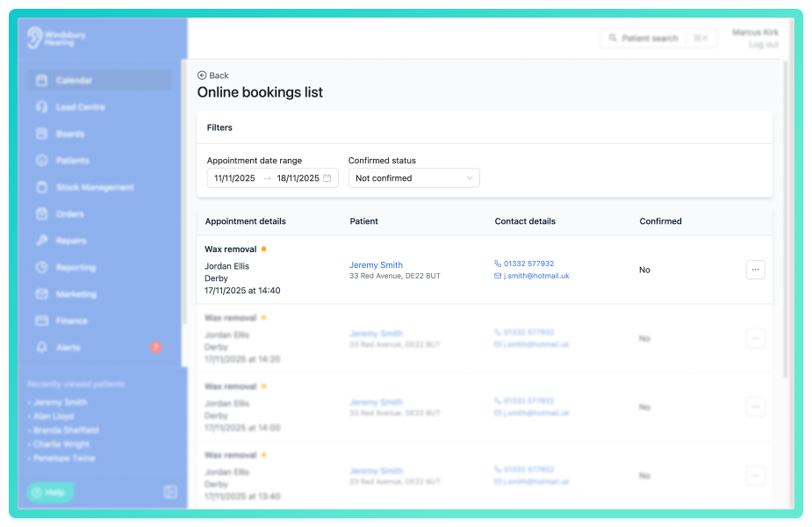The width and height of the screenshot is (812, 527).
Task: Click the Appointment details column header
Action: [x=245, y=221]
